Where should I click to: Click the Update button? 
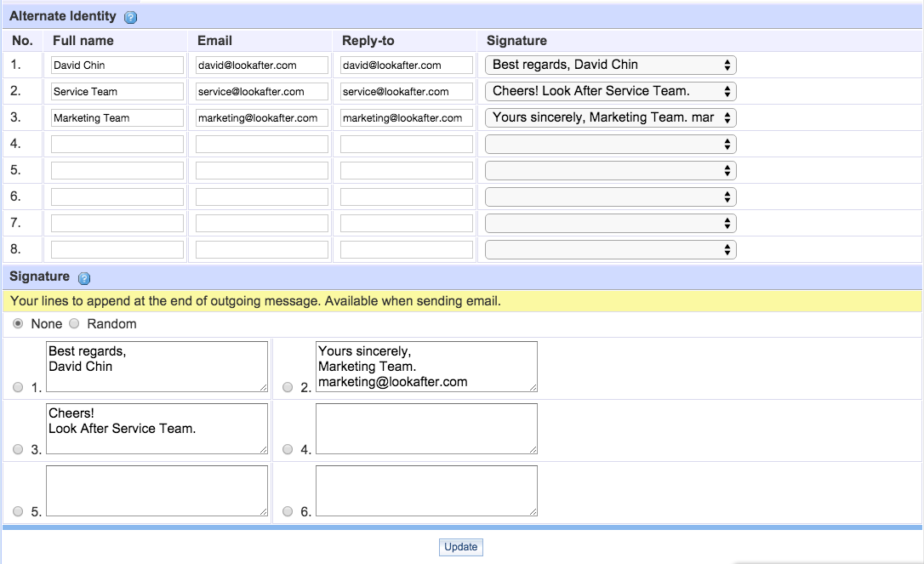pyautogui.click(x=461, y=547)
